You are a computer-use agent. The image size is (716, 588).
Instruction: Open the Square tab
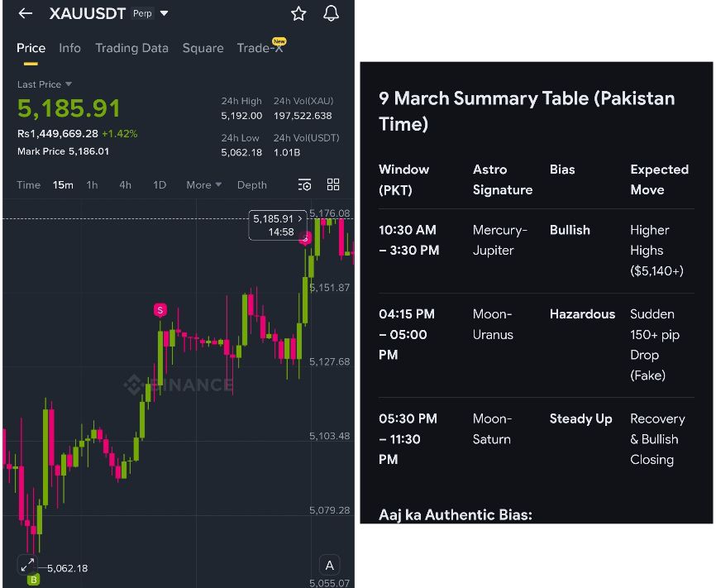point(203,48)
